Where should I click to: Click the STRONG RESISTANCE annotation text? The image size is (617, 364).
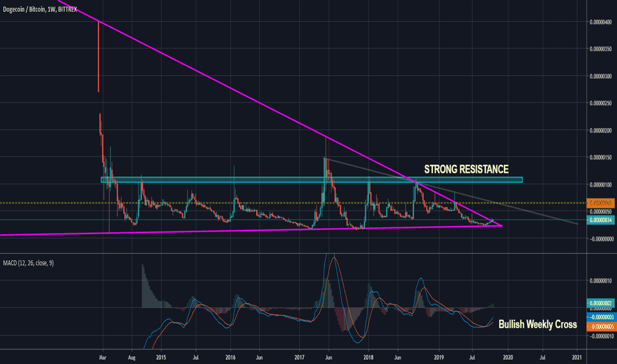point(466,169)
